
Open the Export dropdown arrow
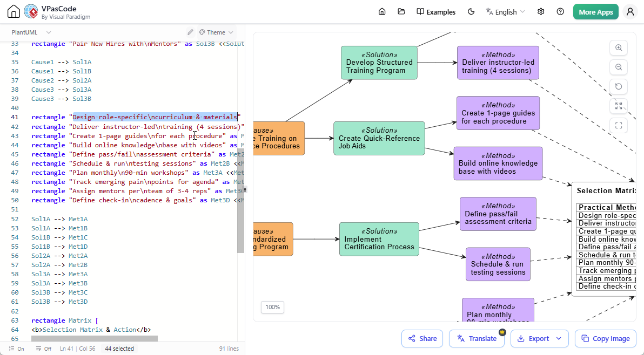click(x=559, y=339)
